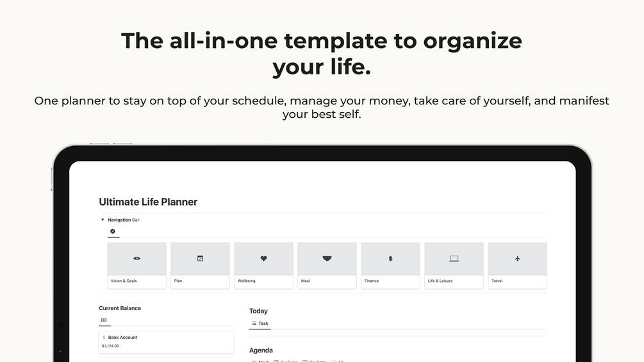Viewport: 644px width, 362px height.
Task: Open the Life & Leisure laptop icon
Action: 454,259
